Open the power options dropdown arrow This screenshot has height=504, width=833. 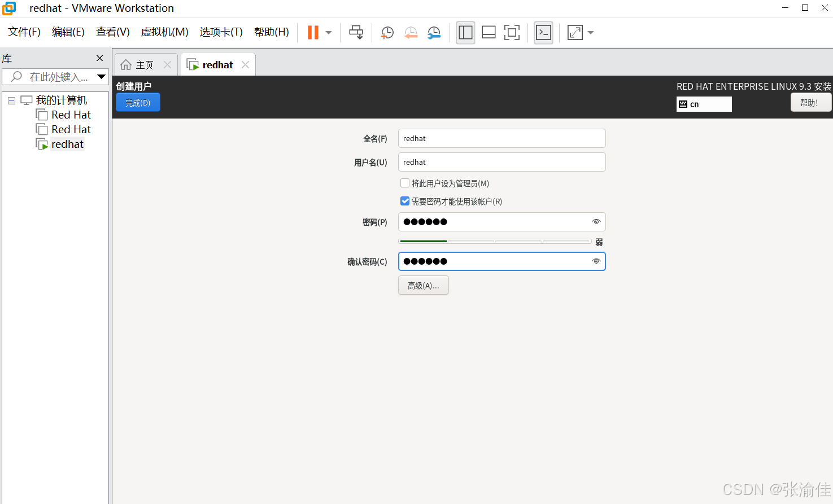pos(329,33)
